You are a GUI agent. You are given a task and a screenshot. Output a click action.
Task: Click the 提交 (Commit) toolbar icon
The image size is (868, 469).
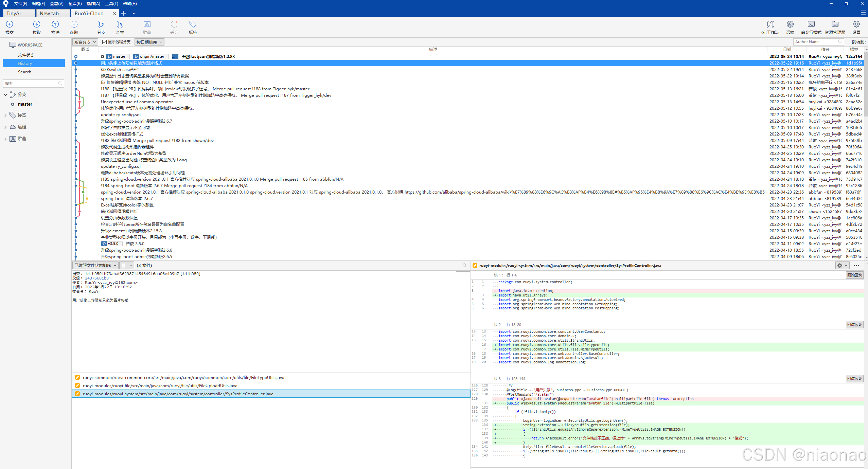pyautogui.click(x=10, y=24)
